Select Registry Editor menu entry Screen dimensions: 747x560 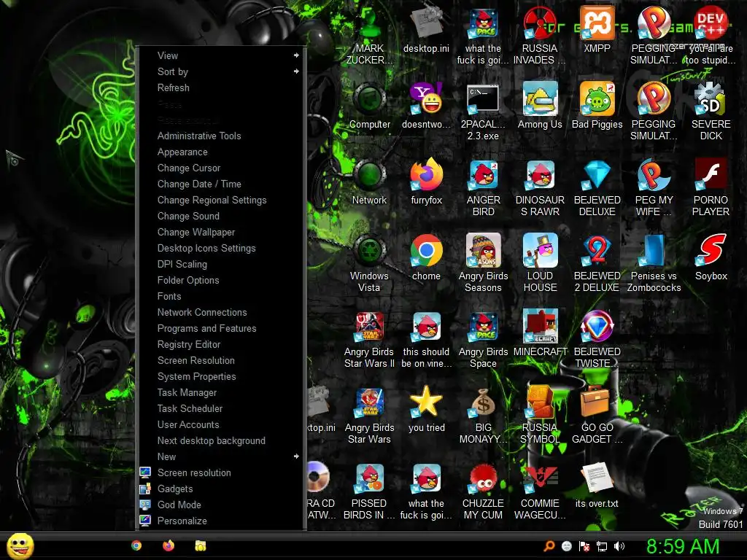pyautogui.click(x=221, y=344)
